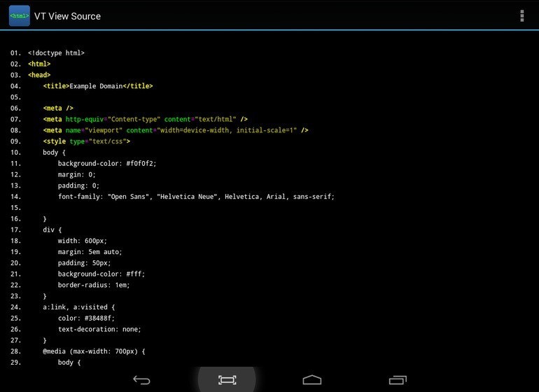Click the viewport meta tag line
Screen dimensions: 539x392
click(176, 130)
